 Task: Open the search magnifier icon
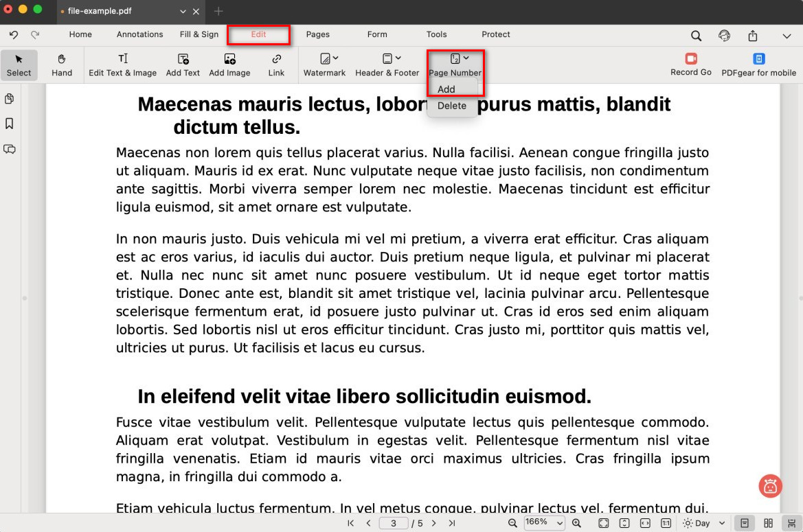[x=696, y=36]
